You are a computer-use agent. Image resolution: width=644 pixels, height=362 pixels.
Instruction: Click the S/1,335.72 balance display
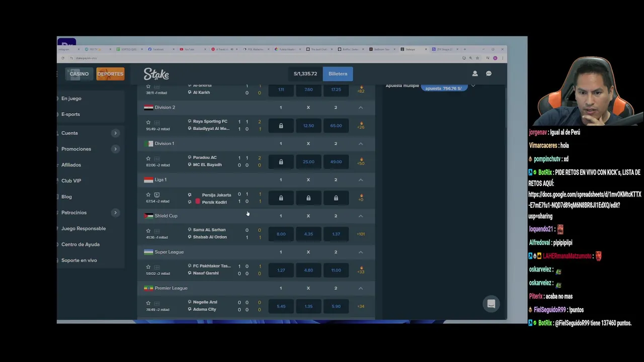coord(305,74)
